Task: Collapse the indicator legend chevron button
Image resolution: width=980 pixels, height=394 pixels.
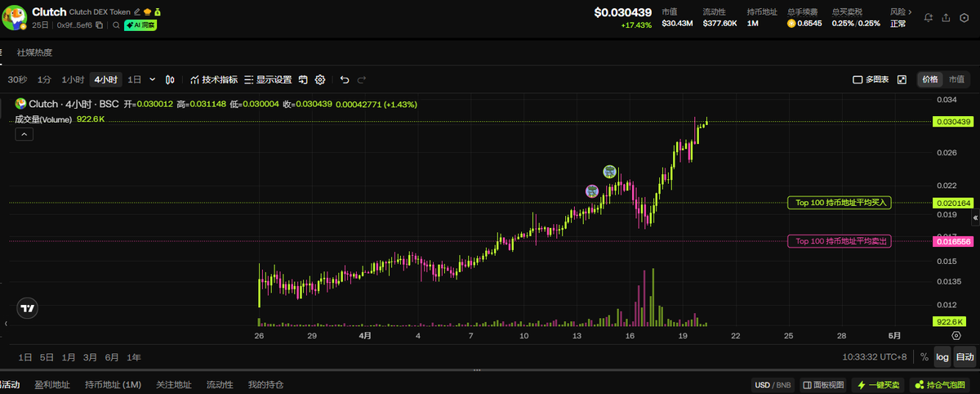Action: click(x=24, y=134)
